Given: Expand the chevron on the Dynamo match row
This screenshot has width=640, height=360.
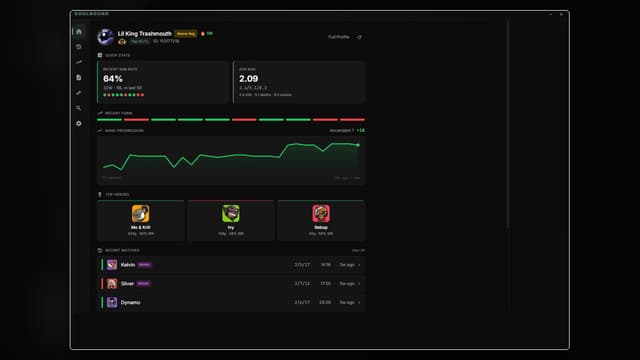Looking at the screenshot, I should point(359,302).
